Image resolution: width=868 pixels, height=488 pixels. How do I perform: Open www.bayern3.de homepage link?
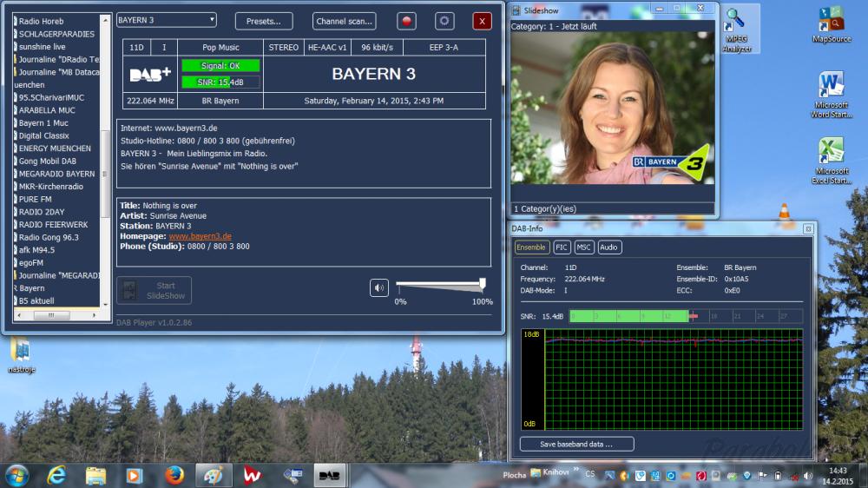201,236
